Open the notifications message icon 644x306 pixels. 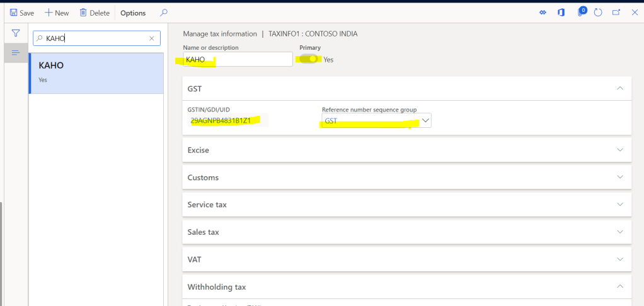point(581,13)
